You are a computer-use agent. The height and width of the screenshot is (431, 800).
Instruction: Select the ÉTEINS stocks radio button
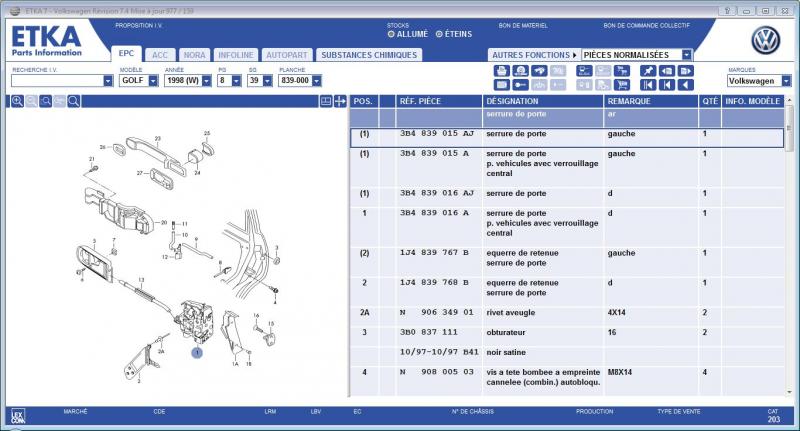pyautogui.click(x=439, y=34)
